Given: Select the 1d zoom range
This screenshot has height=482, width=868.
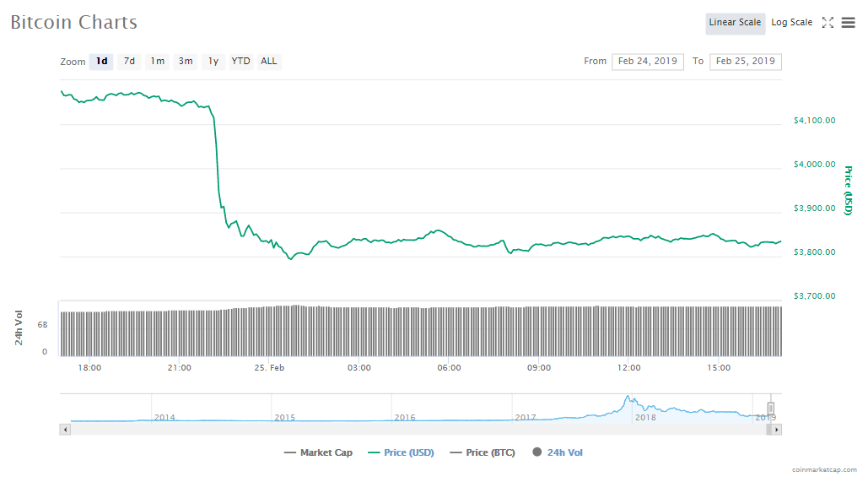Looking at the screenshot, I should pos(101,61).
